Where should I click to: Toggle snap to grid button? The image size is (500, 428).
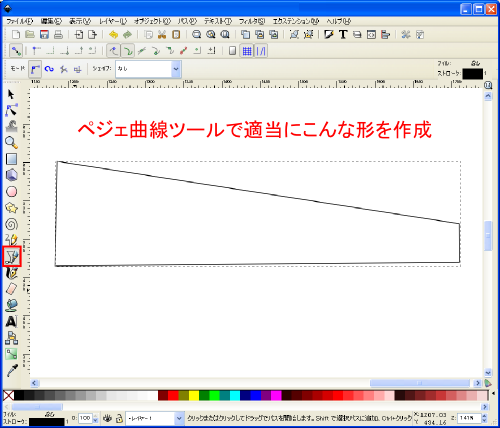click(x=247, y=51)
